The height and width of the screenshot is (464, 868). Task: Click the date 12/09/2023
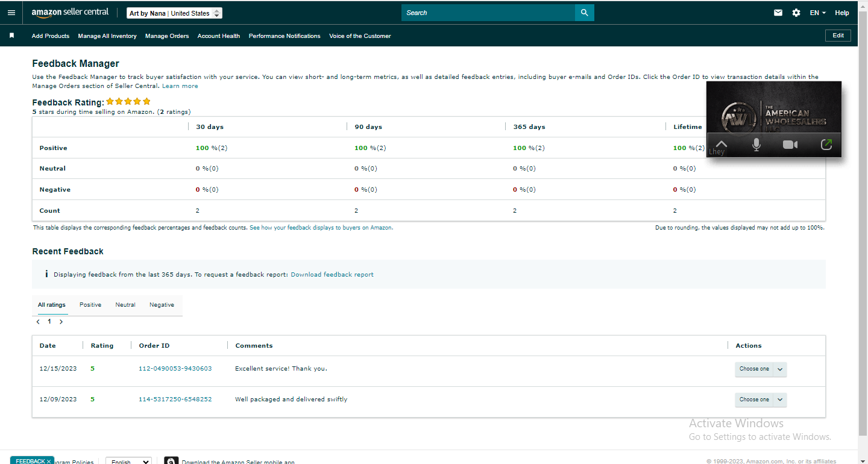(x=58, y=400)
